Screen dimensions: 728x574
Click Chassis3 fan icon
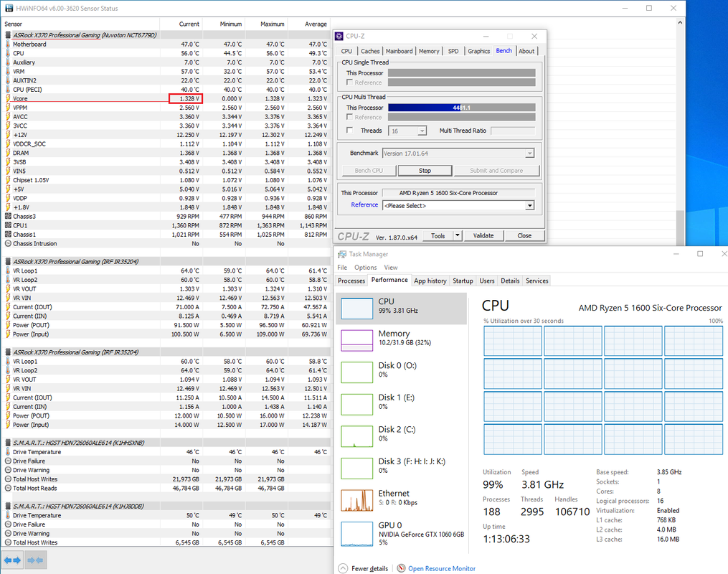8,217
